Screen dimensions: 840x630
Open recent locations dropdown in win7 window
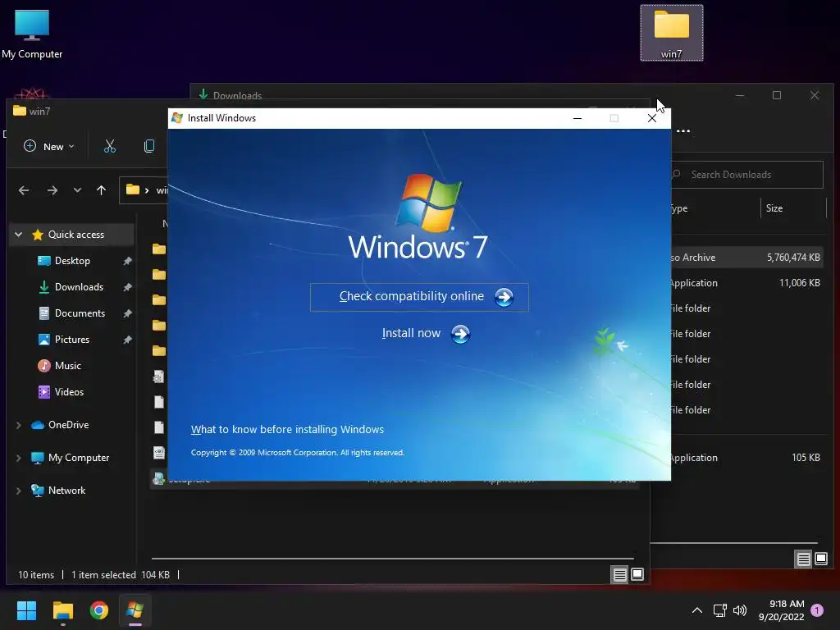click(x=78, y=190)
